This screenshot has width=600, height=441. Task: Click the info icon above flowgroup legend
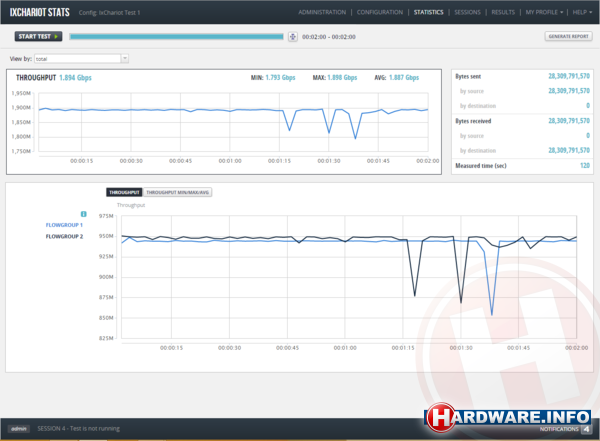(x=83, y=214)
